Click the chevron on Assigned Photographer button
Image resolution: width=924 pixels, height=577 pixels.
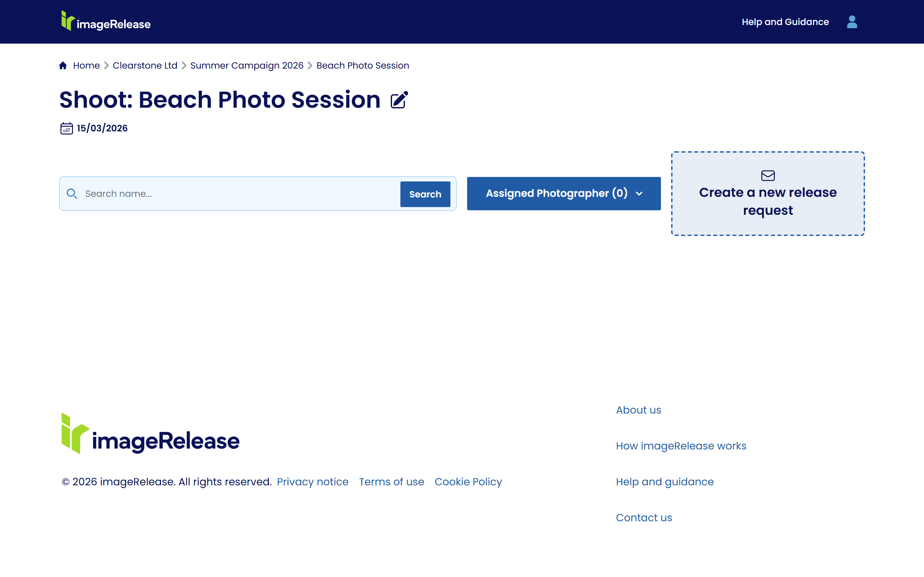tap(639, 194)
